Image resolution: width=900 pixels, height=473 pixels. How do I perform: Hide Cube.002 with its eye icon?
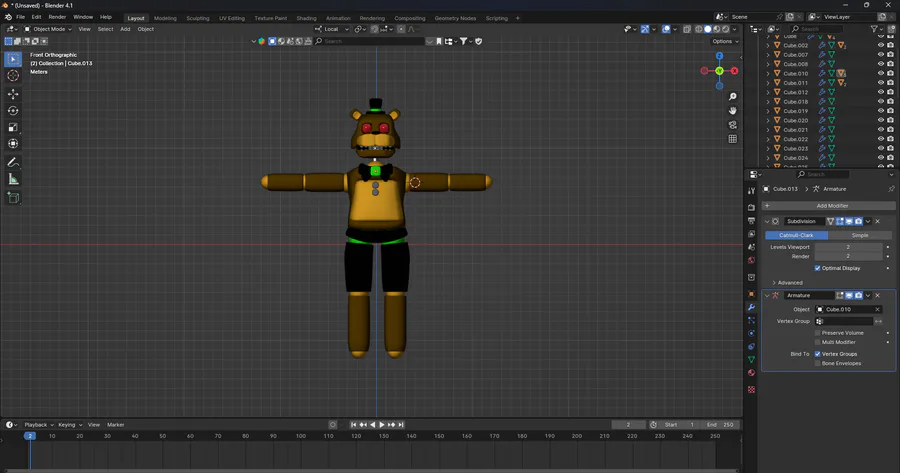tap(881, 45)
